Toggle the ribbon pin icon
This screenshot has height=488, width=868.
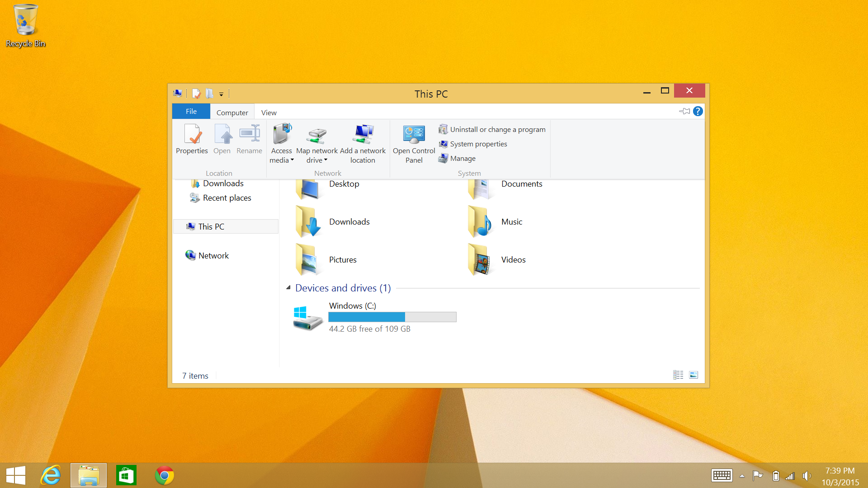tap(684, 111)
